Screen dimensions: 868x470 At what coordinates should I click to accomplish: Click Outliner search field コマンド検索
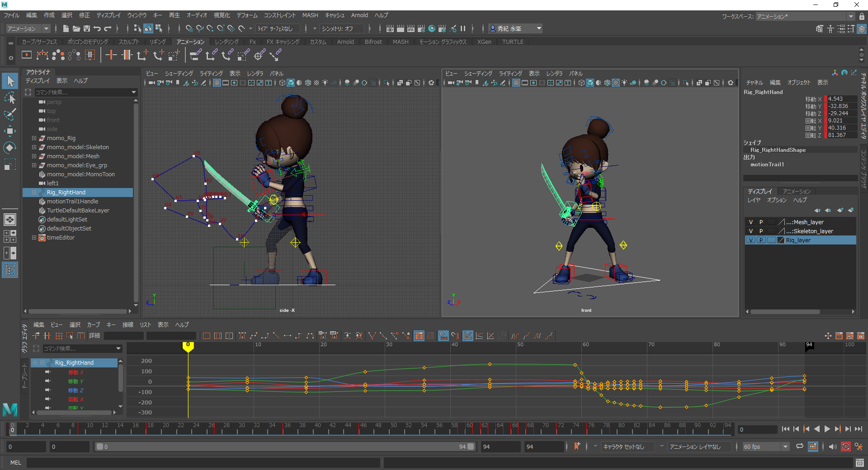pos(86,92)
